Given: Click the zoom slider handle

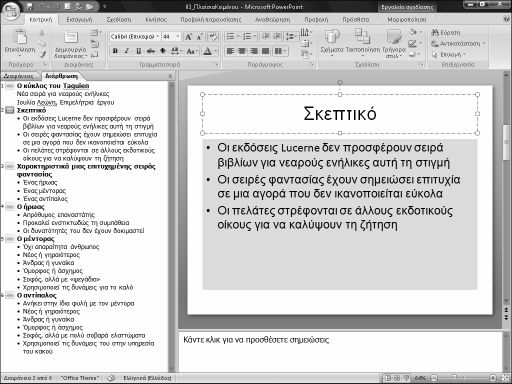Looking at the screenshot, I should coord(454,378).
